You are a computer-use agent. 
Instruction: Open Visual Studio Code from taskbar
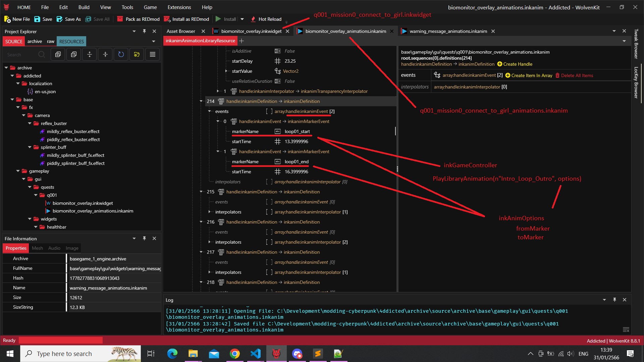point(255,354)
